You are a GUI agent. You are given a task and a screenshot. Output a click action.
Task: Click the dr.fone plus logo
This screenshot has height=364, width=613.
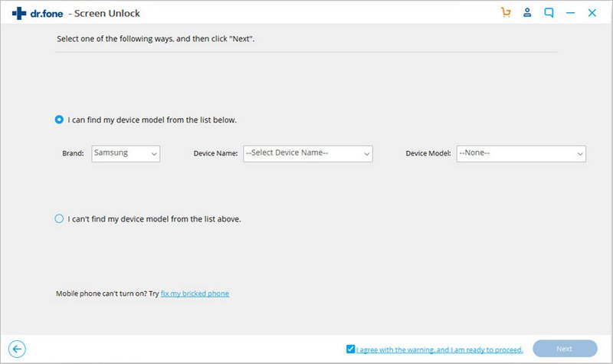19,13
